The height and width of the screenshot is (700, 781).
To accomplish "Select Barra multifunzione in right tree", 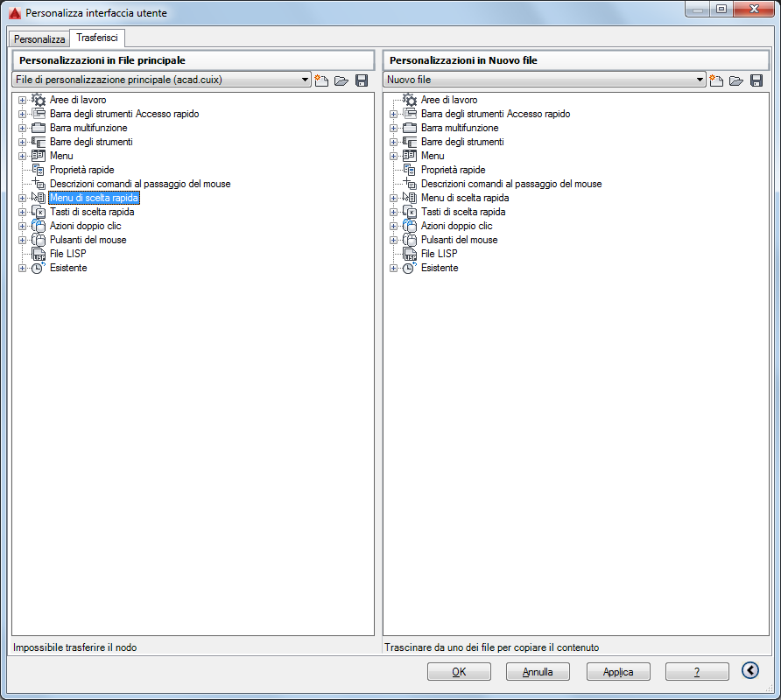I will click(460, 128).
